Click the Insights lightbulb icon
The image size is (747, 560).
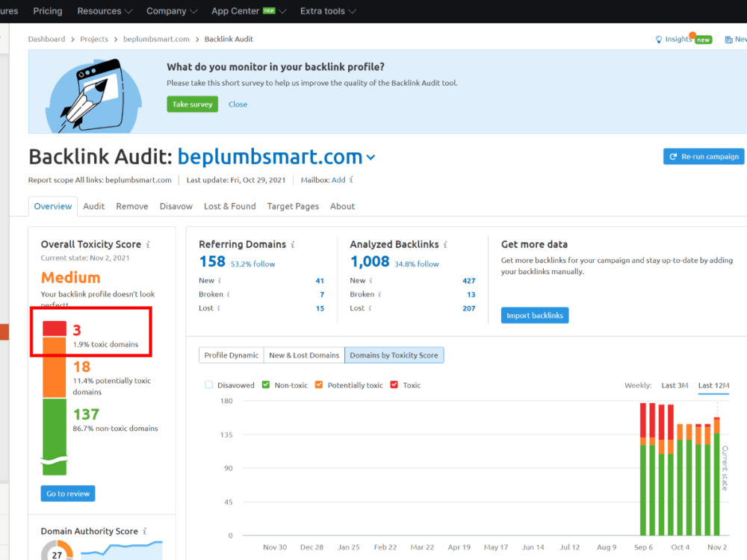[658, 40]
